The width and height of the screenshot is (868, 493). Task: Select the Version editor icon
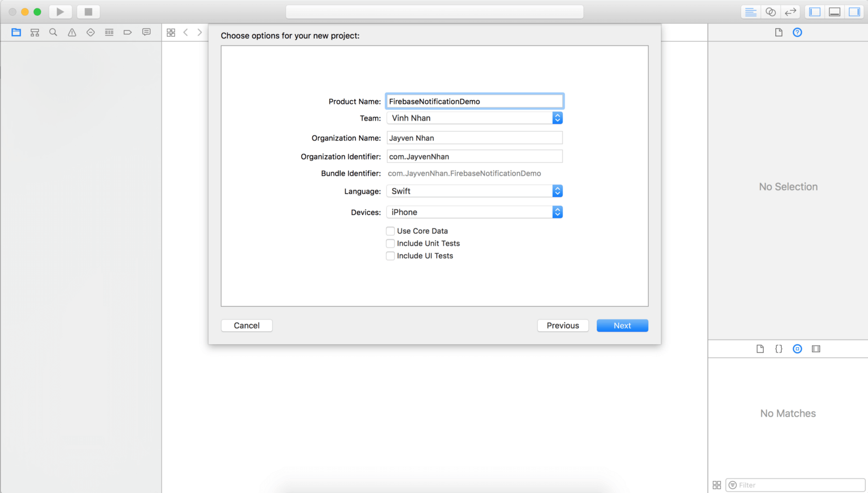click(790, 12)
